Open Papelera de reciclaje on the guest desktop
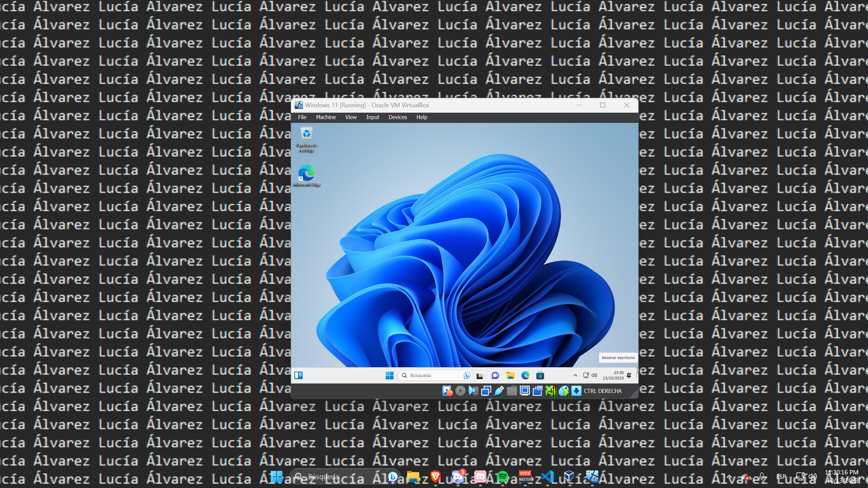 306,134
